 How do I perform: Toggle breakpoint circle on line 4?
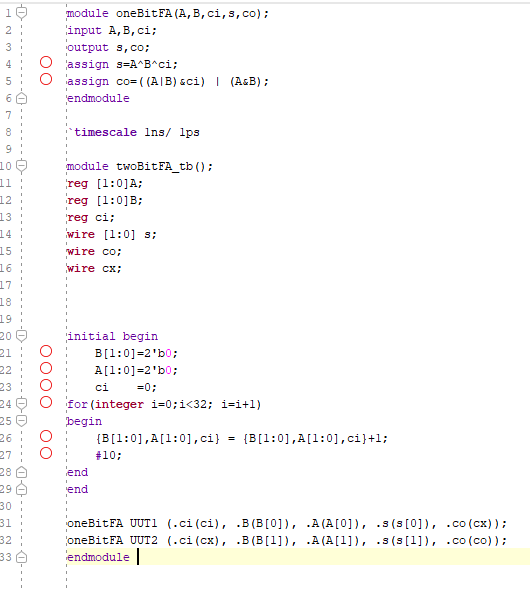(x=46, y=62)
